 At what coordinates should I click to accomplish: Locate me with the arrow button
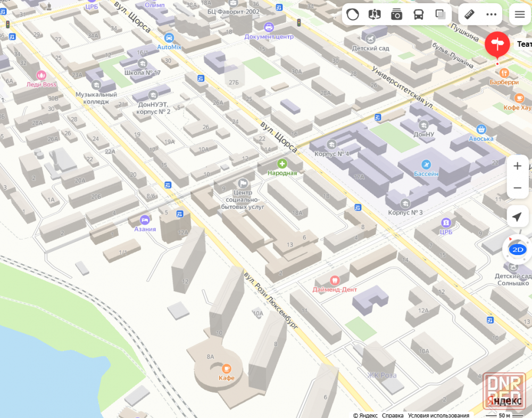(517, 217)
